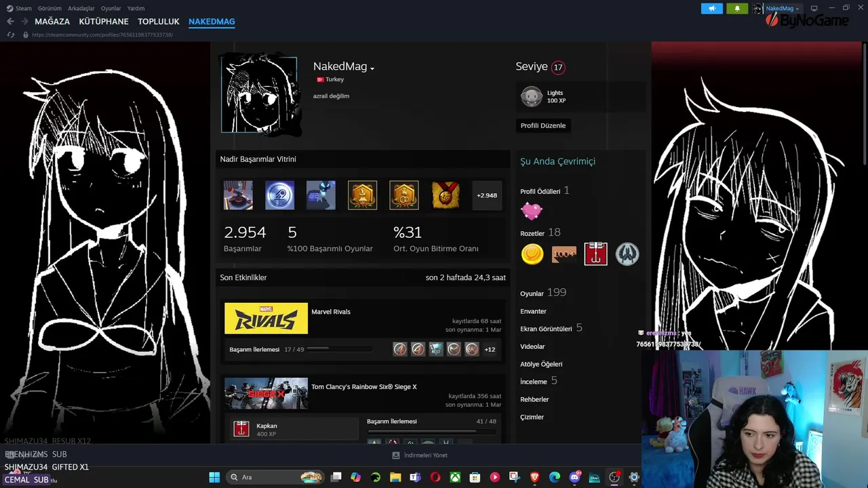Image resolution: width=868 pixels, height=488 pixels.
Task: Open the Marvel Rivals game banner
Action: (x=266, y=319)
